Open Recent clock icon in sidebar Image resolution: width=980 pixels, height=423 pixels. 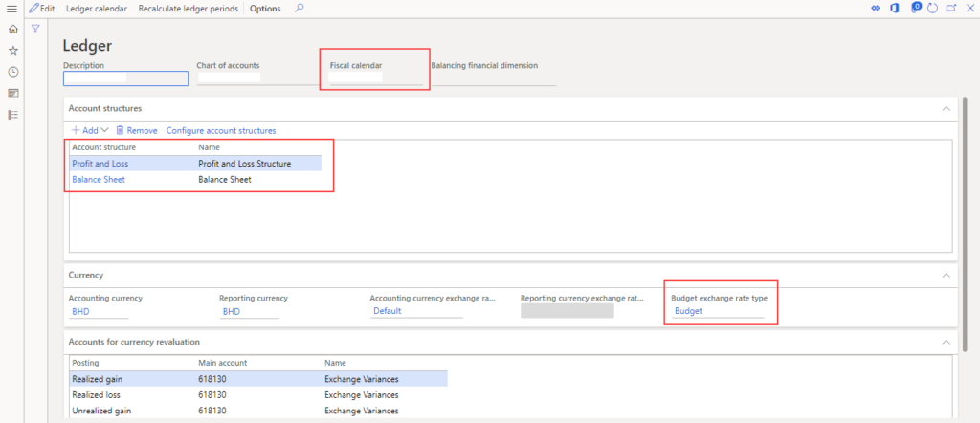(12, 72)
